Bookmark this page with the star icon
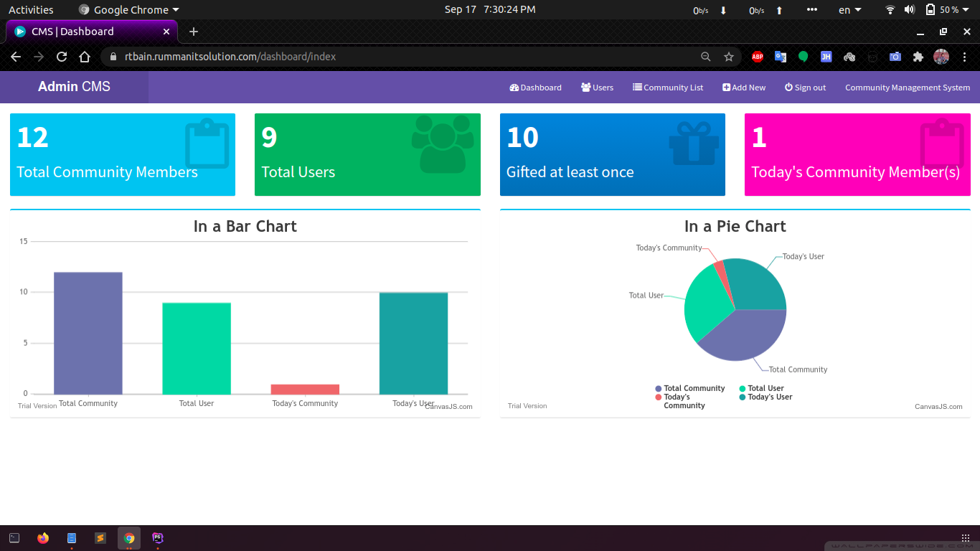 (x=729, y=57)
